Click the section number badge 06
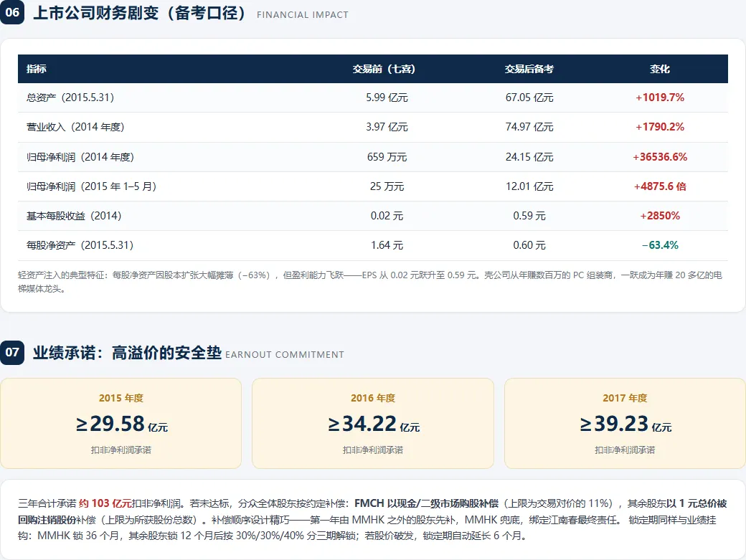The height and width of the screenshot is (560, 746). click(x=12, y=12)
